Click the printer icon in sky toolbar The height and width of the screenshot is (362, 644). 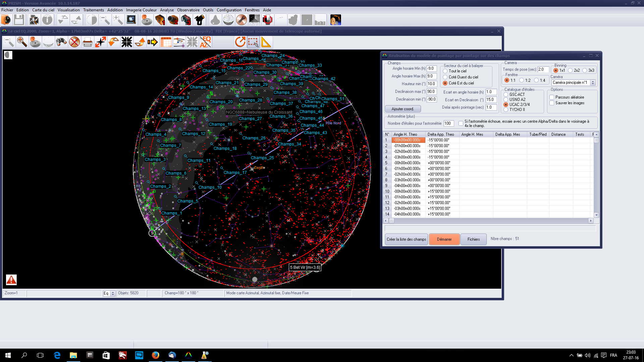[x=88, y=42]
